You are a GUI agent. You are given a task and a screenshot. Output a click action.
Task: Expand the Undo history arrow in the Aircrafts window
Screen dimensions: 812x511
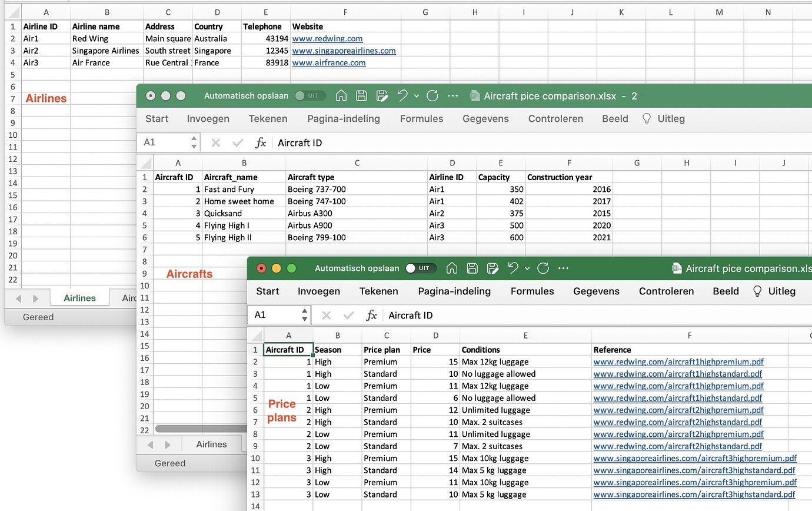pos(416,97)
